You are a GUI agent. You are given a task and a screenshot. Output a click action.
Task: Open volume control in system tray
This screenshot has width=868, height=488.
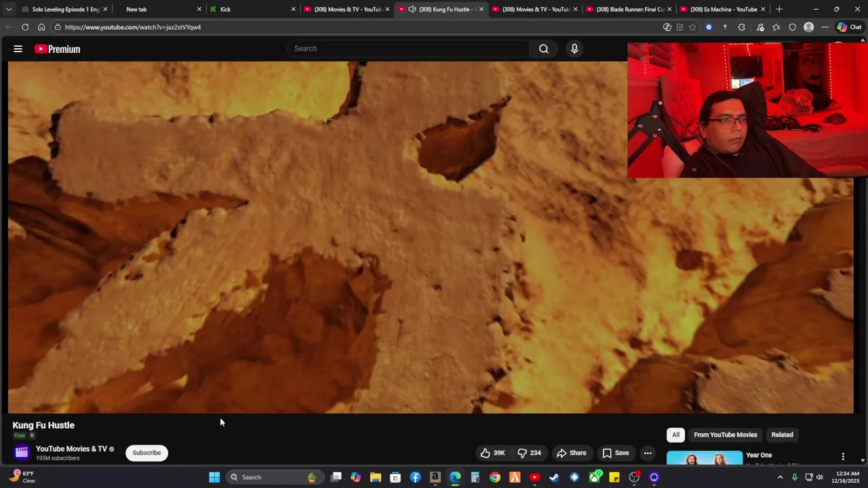[x=819, y=477]
